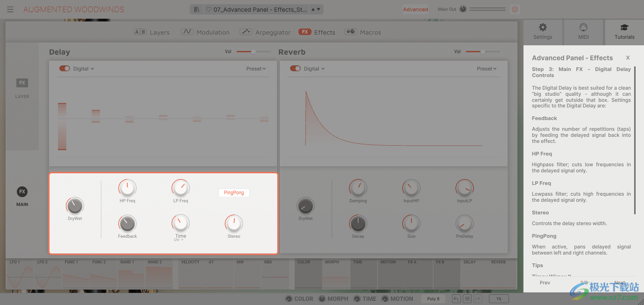Disable the PingPong delay mode

234,192
